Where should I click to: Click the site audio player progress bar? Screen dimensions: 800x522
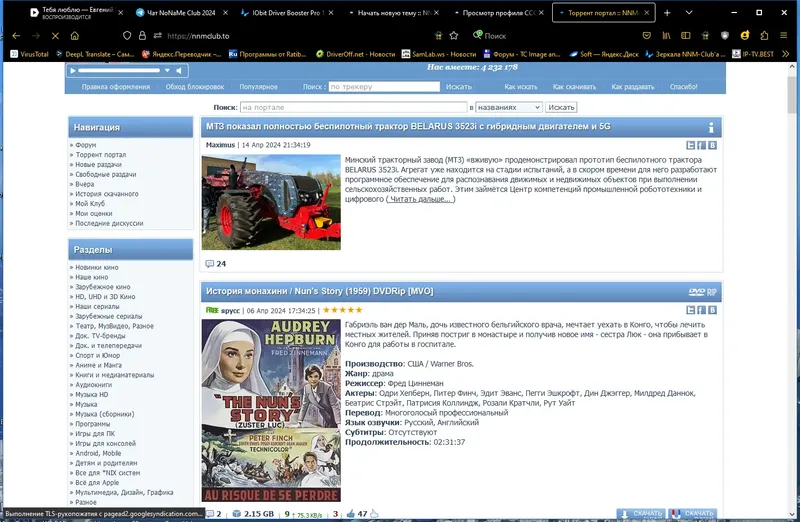pyautogui.click(x=119, y=70)
